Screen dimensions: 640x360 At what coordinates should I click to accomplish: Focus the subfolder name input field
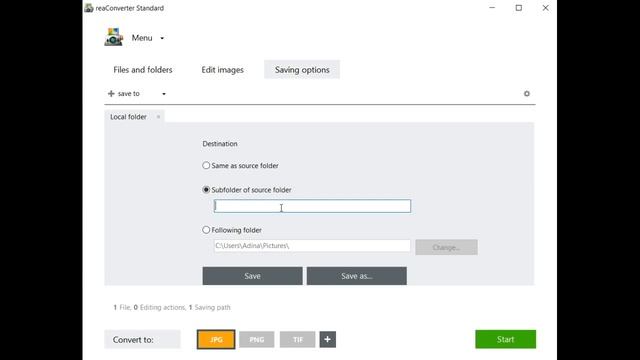pyautogui.click(x=312, y=206)
